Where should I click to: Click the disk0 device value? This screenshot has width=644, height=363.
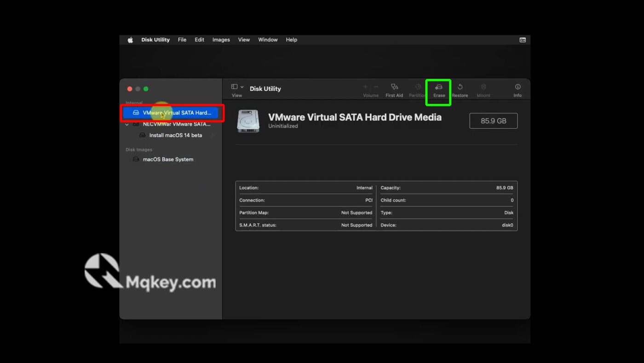[x=507, y=225]
